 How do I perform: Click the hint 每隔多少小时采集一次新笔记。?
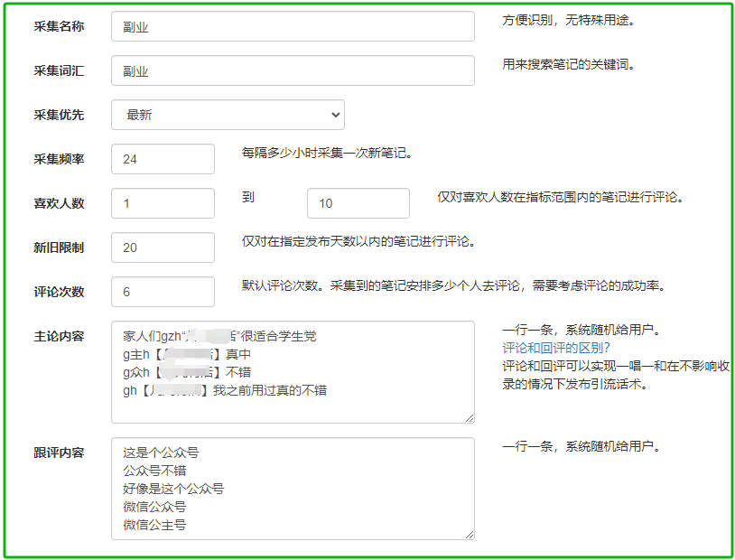[327, 153]
